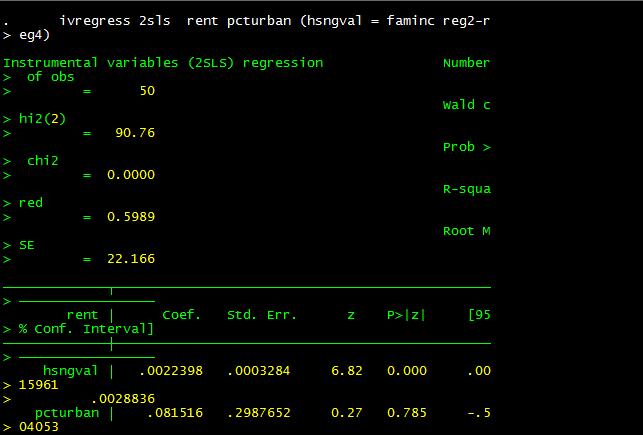Click the 'Prob >' label
Viewport: 643px width, 435px height.
pos(467,147)
